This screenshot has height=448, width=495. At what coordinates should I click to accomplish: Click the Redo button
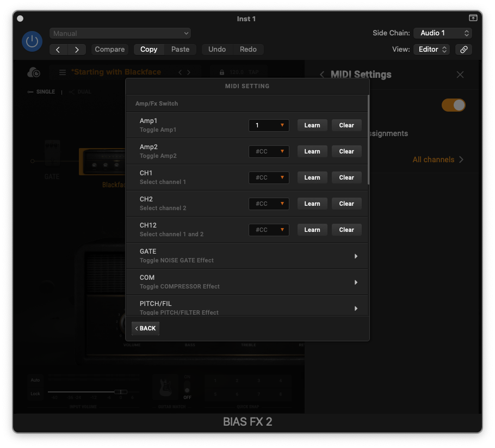(248, 50)
